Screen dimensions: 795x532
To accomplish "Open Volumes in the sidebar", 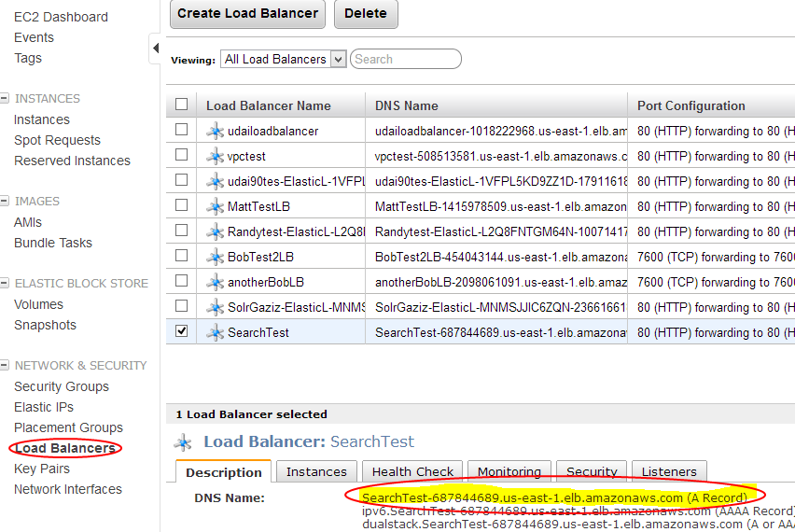I will [38, 304].
